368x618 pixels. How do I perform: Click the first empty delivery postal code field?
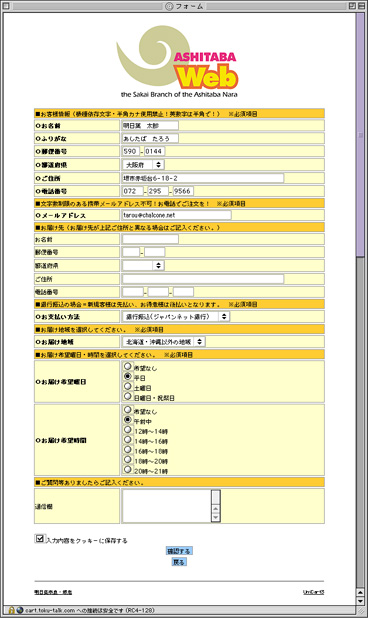pos(131,252)
